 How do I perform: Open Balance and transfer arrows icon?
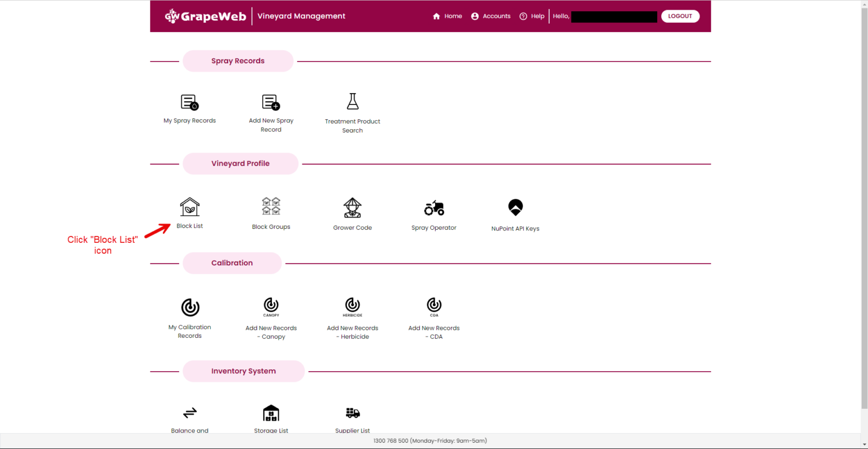(x=190, y=412)
